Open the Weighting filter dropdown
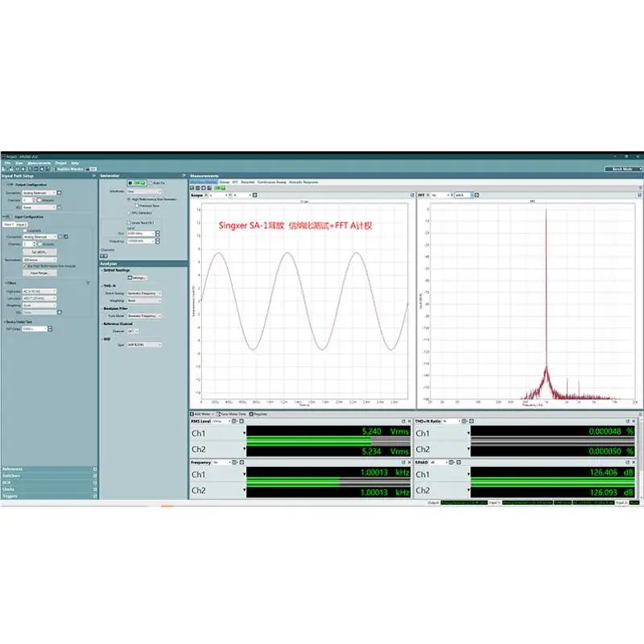 (39, 305)
